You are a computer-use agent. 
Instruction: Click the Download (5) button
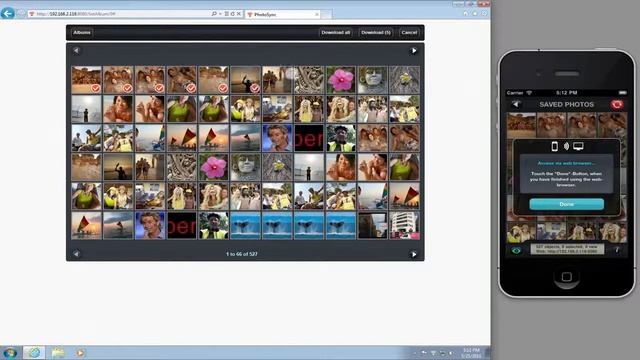[x=376, y=33]
